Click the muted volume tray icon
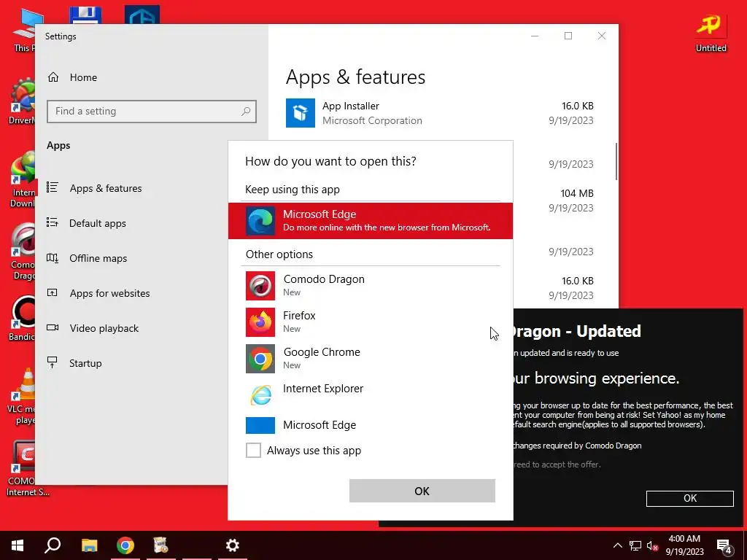The width and height of the screenshot is (747, 560). pos(652,545)
